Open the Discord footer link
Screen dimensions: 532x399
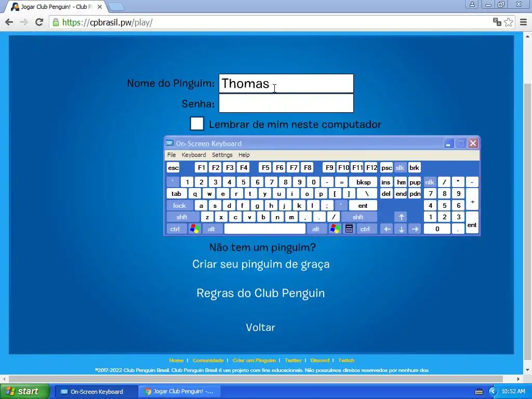pyautogui.click(x=320, y=361)
